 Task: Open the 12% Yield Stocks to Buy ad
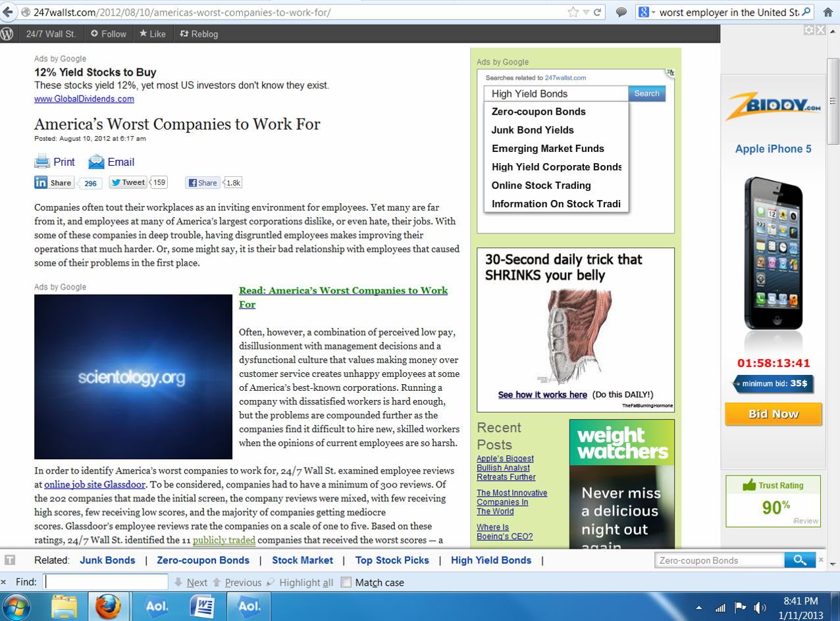click(x=95, y=72)
